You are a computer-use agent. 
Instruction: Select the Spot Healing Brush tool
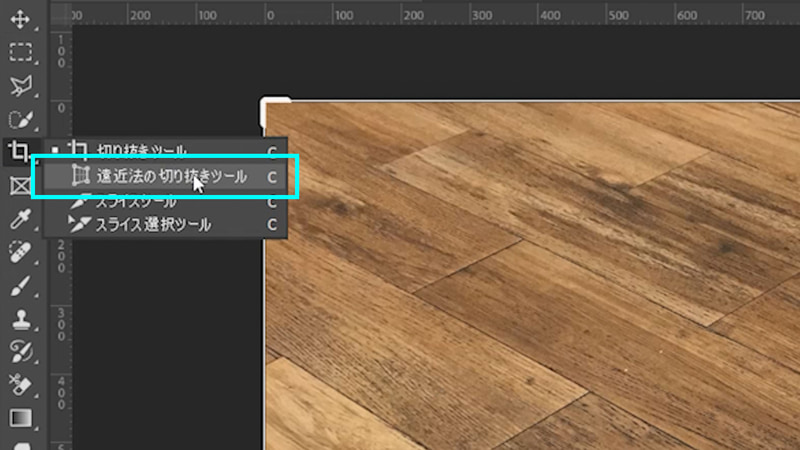(x=20, y=252)
